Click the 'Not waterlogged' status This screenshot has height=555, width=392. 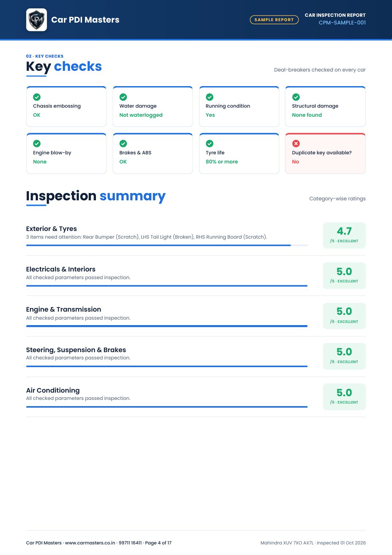pyautogui.click(x=141, y=115)
